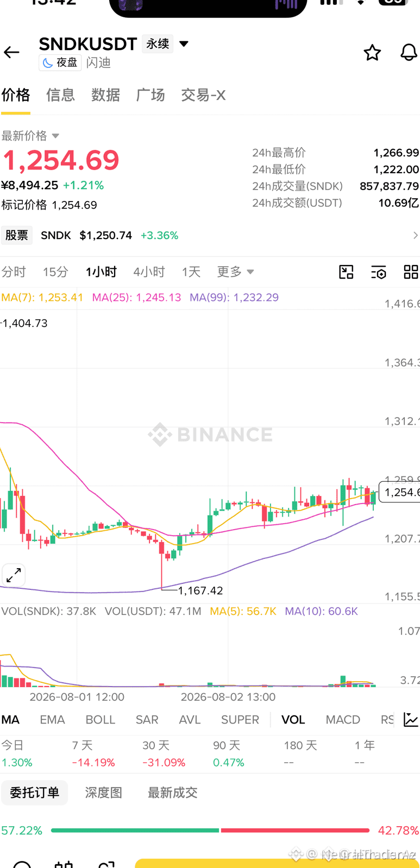
Task: Open the multi-chart grid layout icon
Action: pos(411,272)
